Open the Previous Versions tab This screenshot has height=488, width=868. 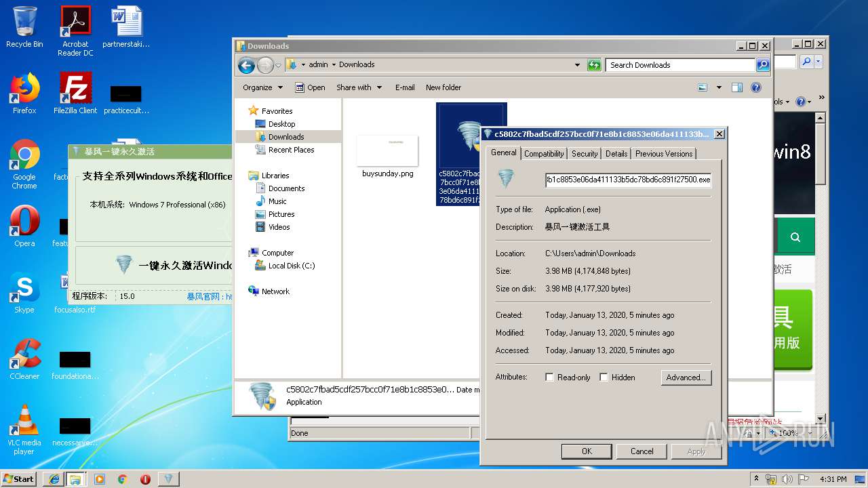(x=664, y=154)
